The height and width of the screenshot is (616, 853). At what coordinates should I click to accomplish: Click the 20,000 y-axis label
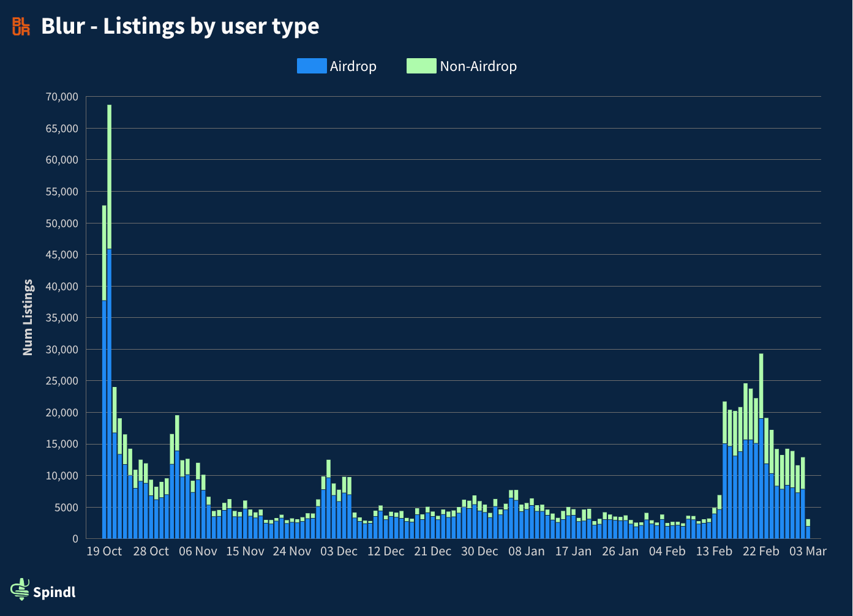[62, 413]
